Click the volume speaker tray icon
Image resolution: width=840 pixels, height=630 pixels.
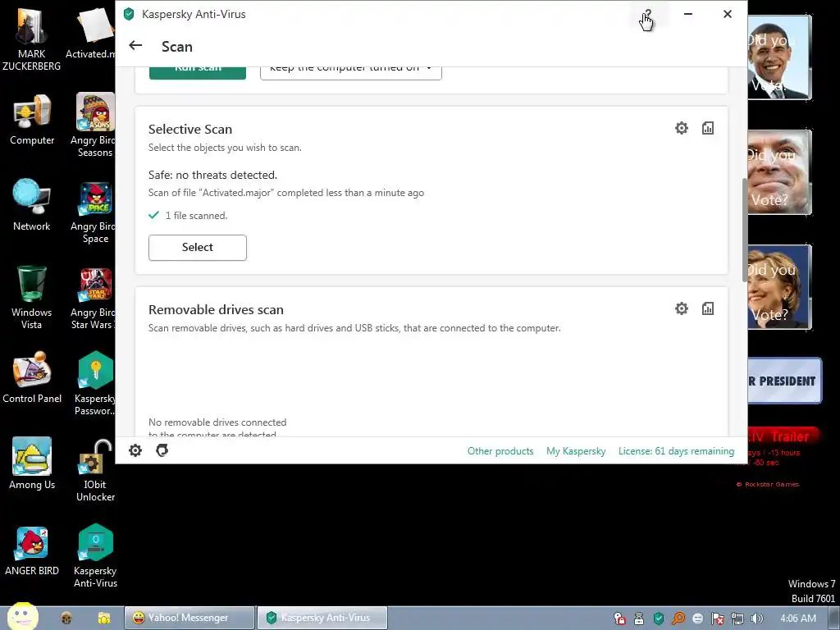(756, 619)
